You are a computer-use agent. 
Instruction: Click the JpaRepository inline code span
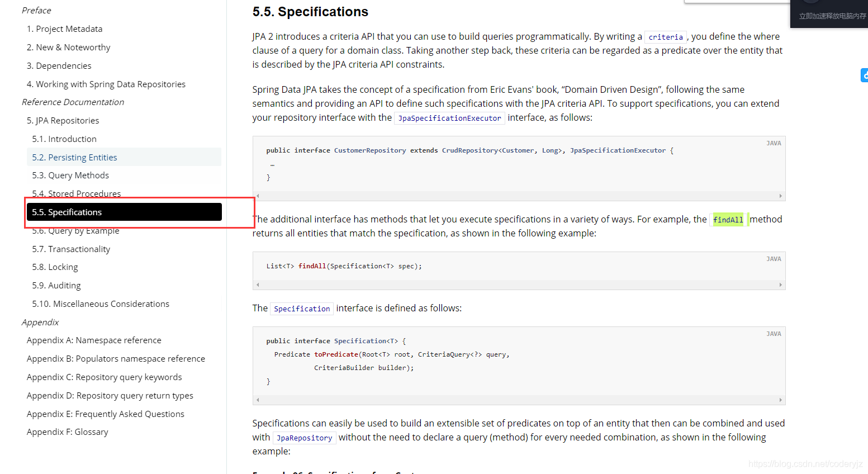coord(304,438)
